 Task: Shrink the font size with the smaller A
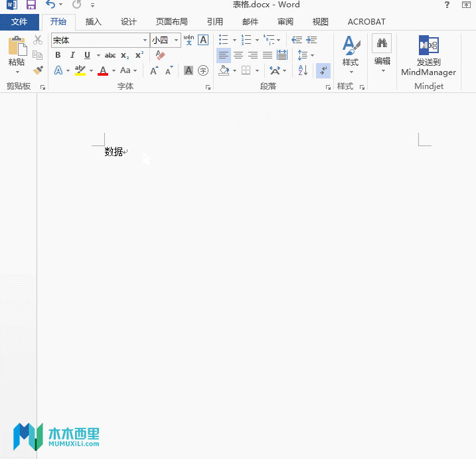(x=169, y=70)
